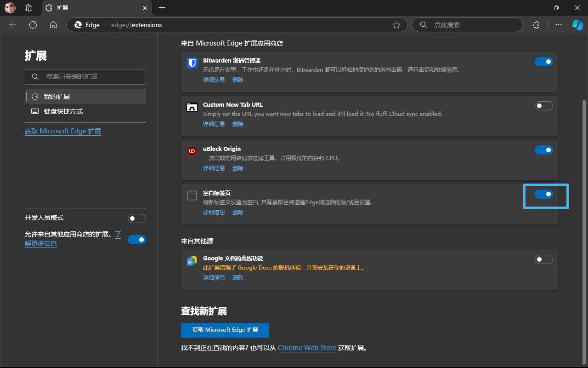Open the profile avatar menu

pyautogui.click(x=10, y=8)
